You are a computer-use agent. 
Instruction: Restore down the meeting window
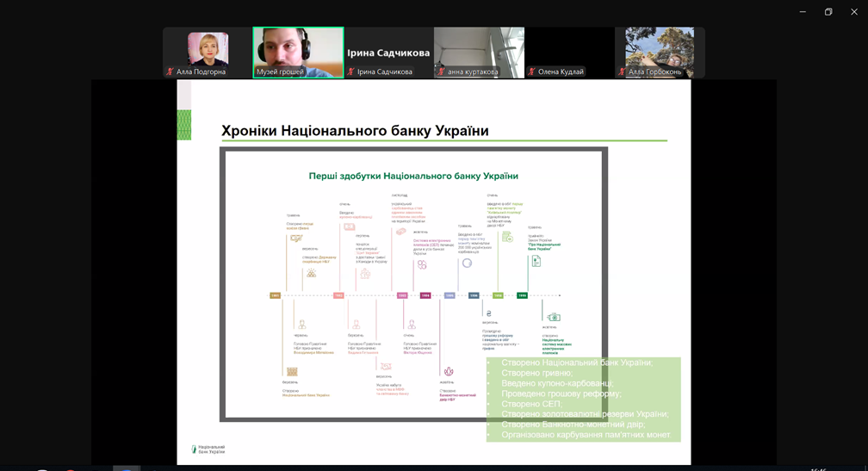(828, 11)
